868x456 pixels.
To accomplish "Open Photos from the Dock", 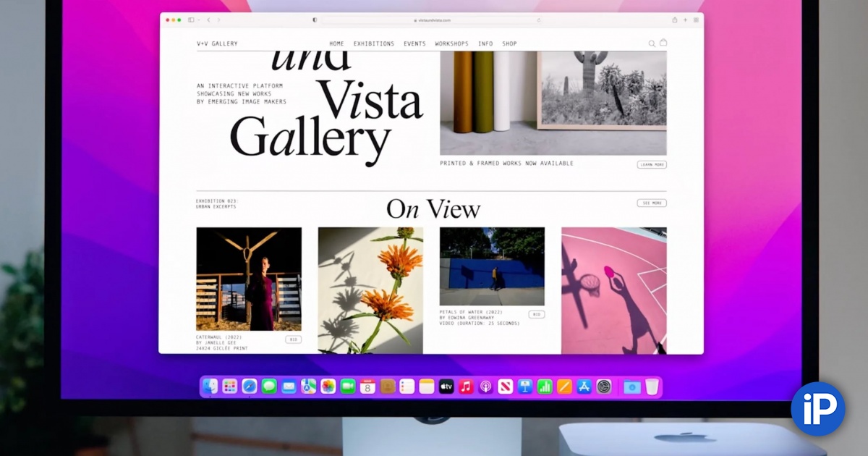I will (328, 387).
